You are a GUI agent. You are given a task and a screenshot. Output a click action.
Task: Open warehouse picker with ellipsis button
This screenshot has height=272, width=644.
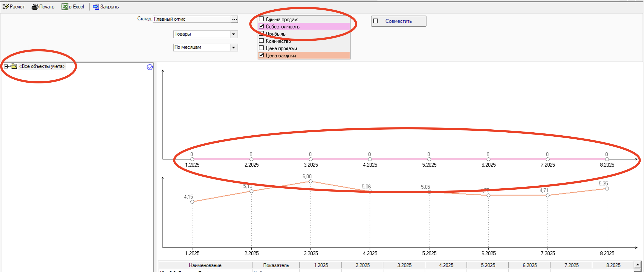tap(234, 19)
